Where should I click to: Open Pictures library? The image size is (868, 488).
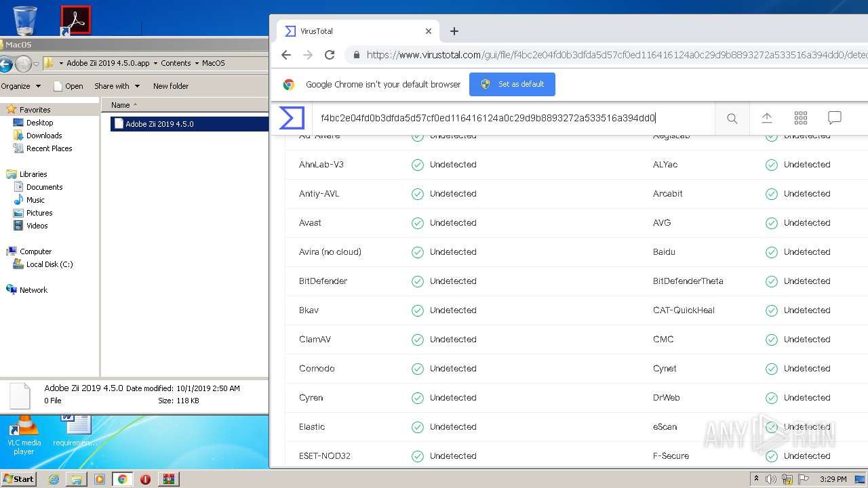[39, 213]
